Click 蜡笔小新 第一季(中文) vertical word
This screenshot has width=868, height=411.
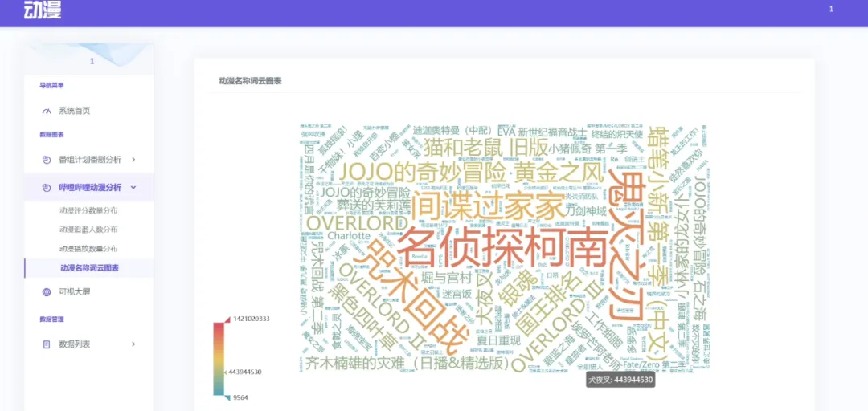point(660,242)
